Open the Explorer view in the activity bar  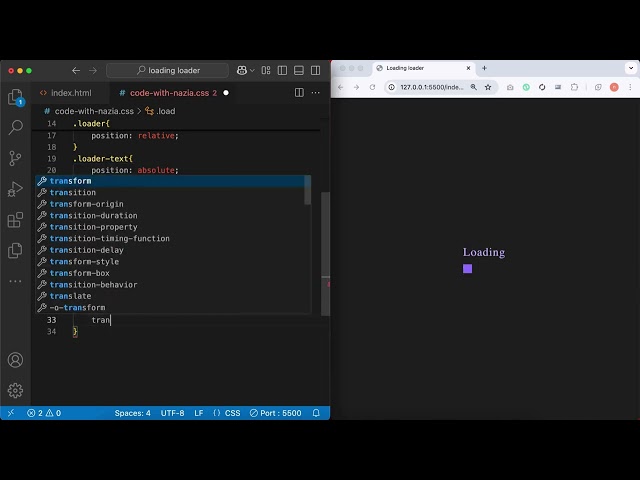click(x=16, y=98)
